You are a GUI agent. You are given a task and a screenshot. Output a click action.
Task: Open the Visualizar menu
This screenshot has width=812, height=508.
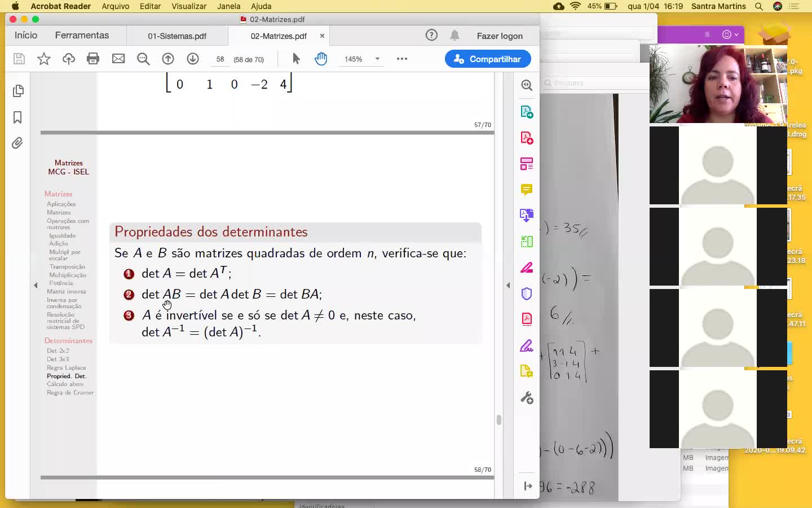(189, 6)
